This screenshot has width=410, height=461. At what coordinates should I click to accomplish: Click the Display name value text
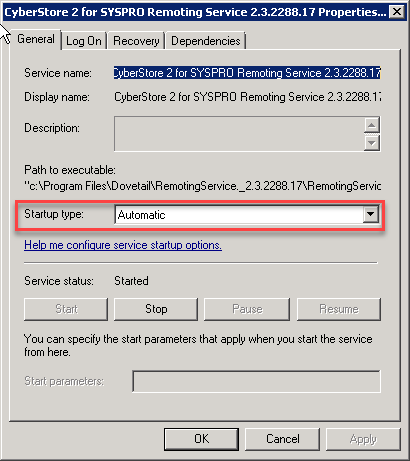(248, 97)
